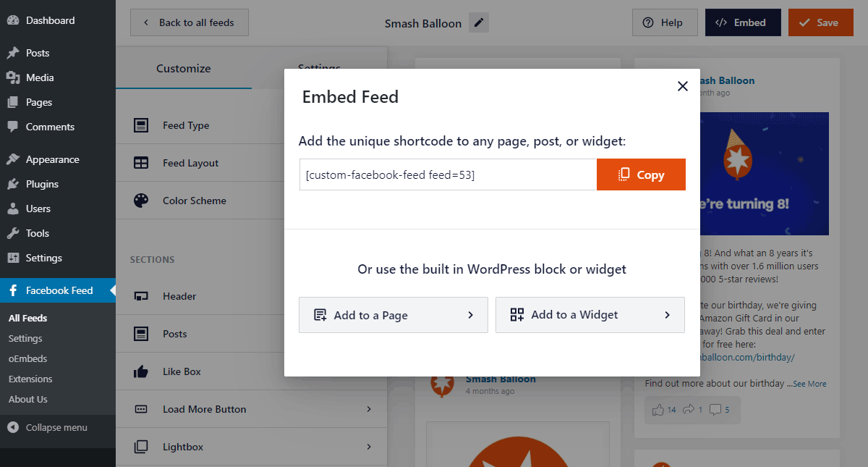The height and width of the screenshot is (467, 868).
Task: Click the Like Box thumbs-up icon
Action: point(141,371)
